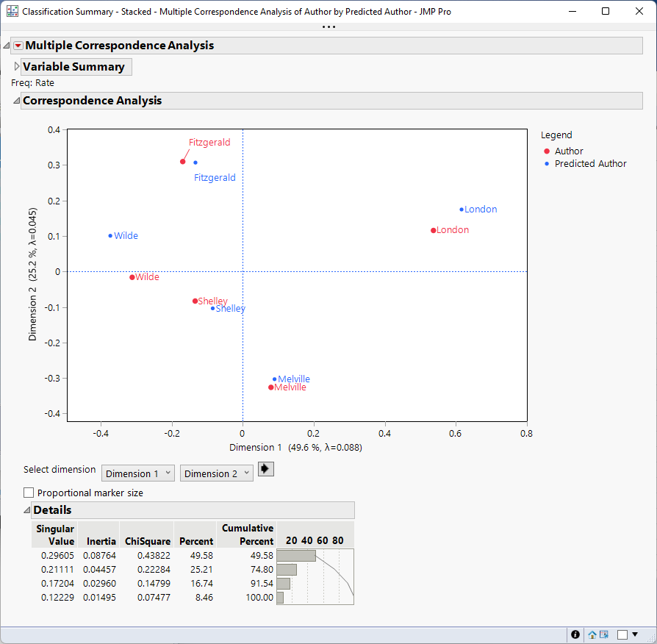Collapse the Details section
The width and height of the screenshot is (657, 644).
click(x=26, y=509)
